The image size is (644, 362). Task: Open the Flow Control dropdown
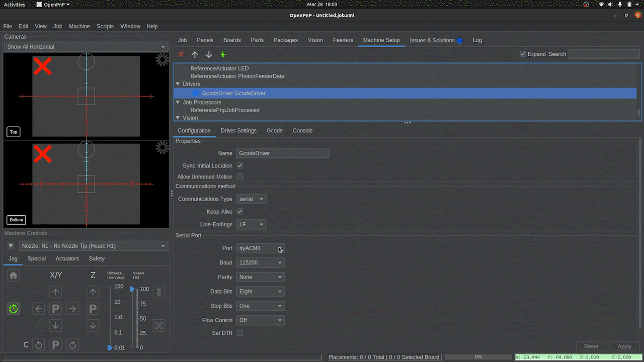[x=260, y=320]
